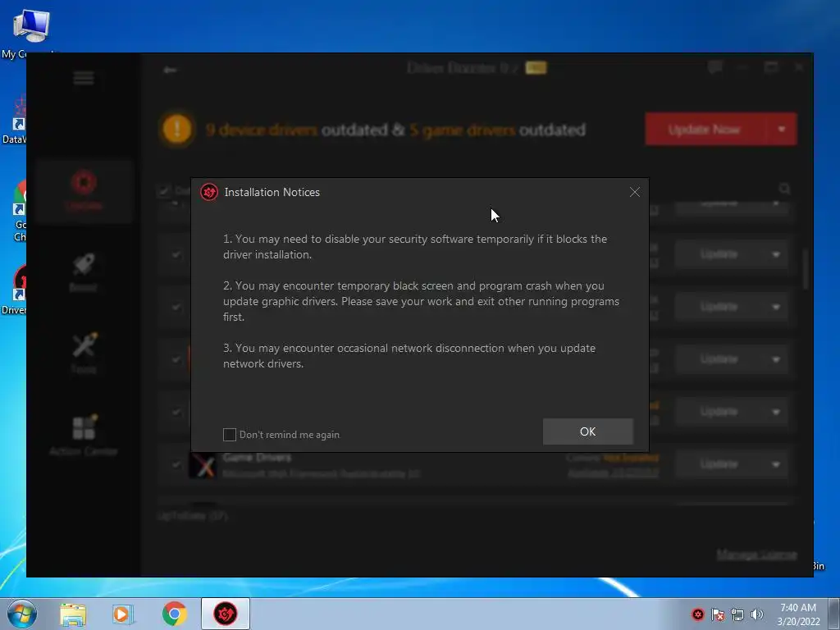Click the back arrow in Driver Booster
The image size is (840, 630).
tap(170, 70)
